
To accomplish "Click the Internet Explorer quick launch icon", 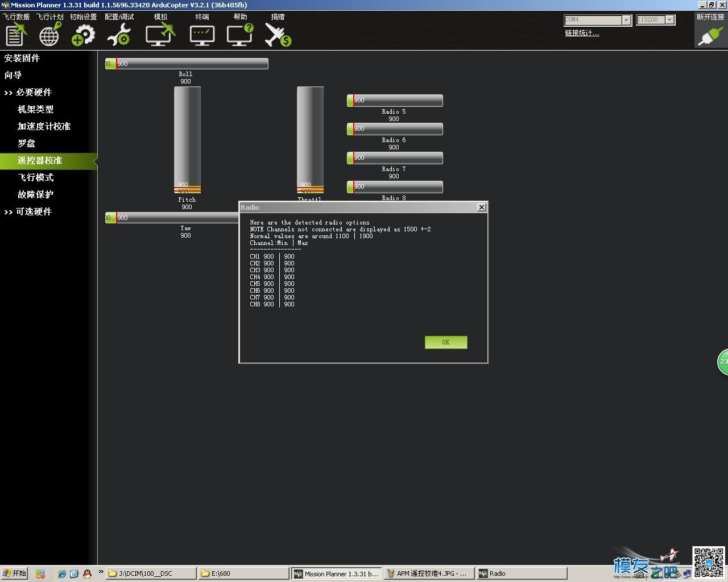I will point(61,574).
